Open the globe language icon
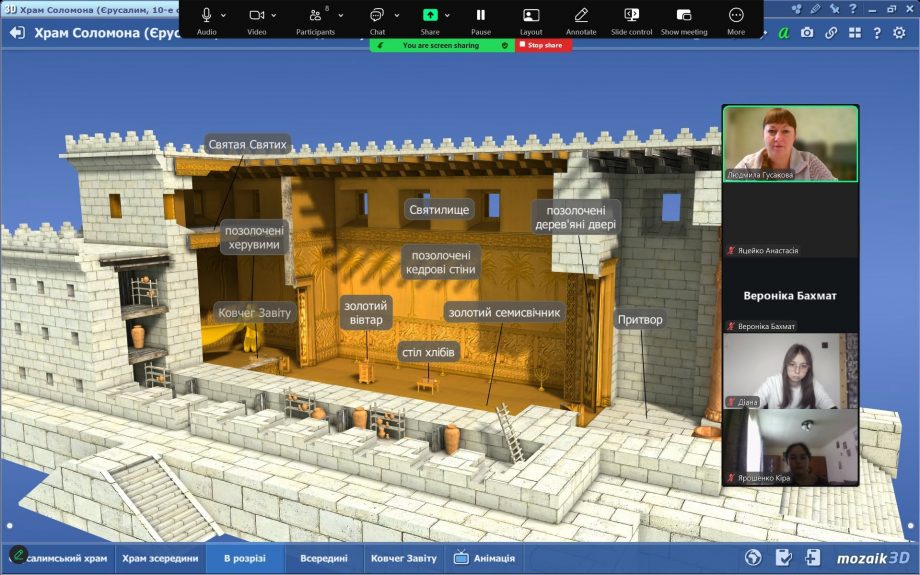 click(753, 557)
